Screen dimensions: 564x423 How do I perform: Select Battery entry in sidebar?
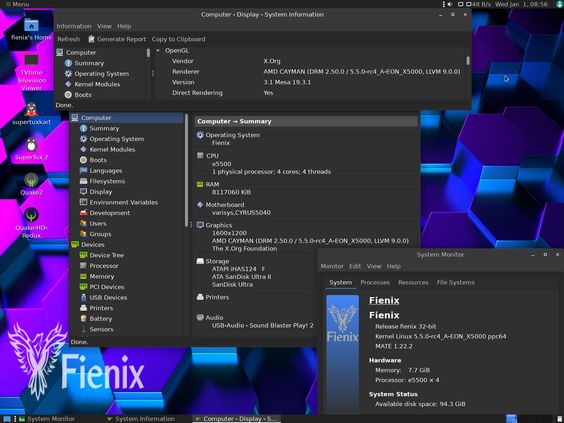(x=101, y=319)
